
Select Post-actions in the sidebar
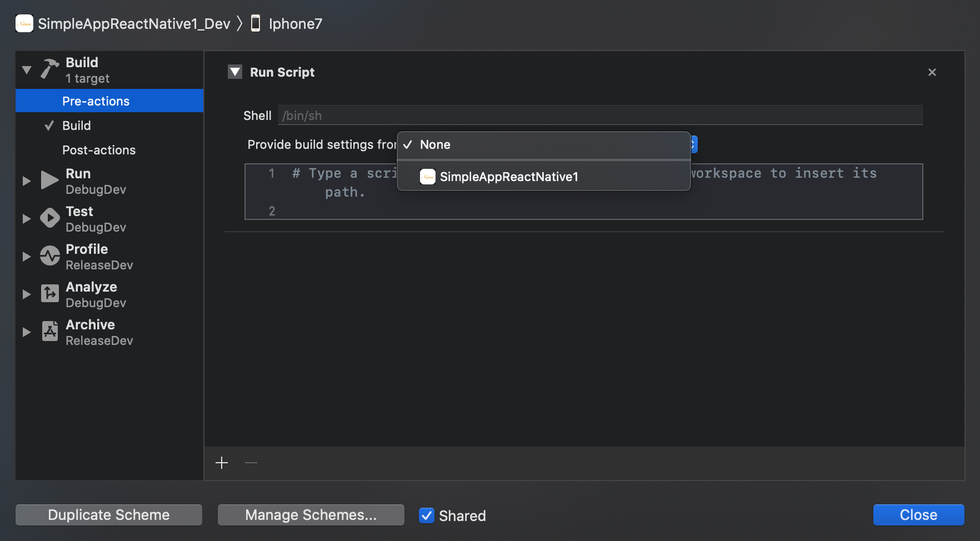[x=99, y=150]
